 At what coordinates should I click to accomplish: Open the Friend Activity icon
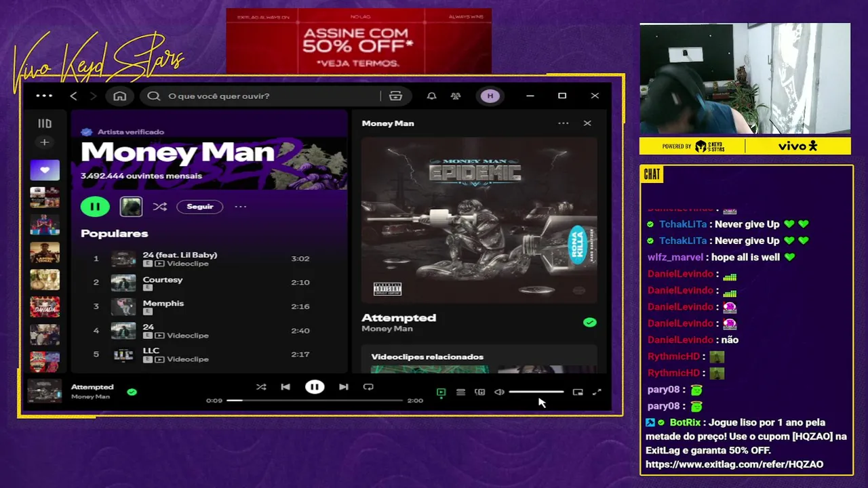pos(456,96)
